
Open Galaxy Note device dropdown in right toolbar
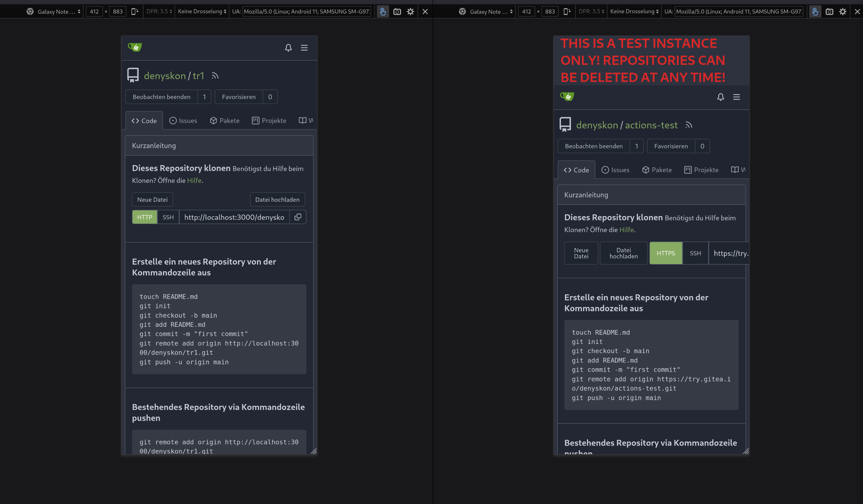coord(486,11)
